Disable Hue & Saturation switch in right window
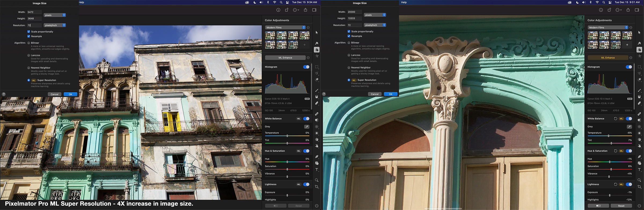 [x=629, y=151]
